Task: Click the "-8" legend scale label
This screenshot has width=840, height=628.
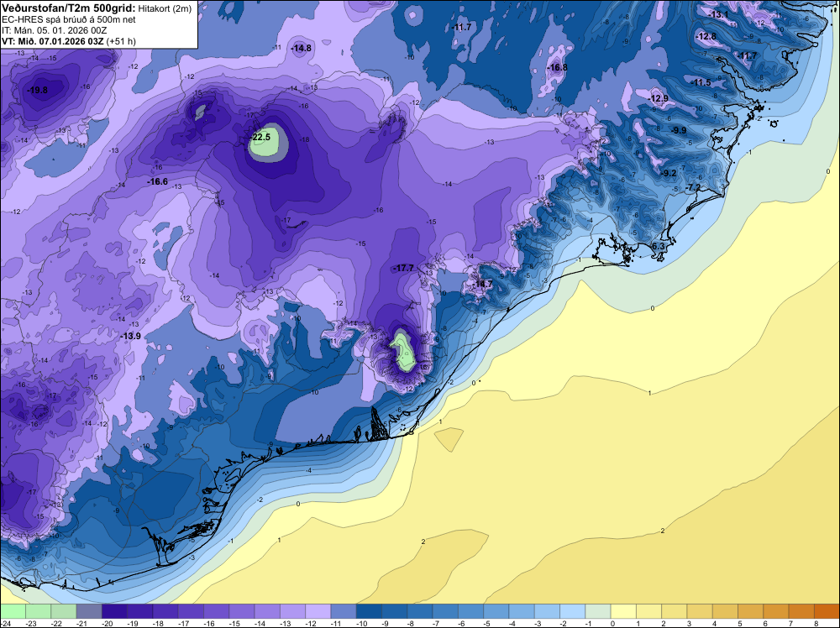Action: point(411,623)
